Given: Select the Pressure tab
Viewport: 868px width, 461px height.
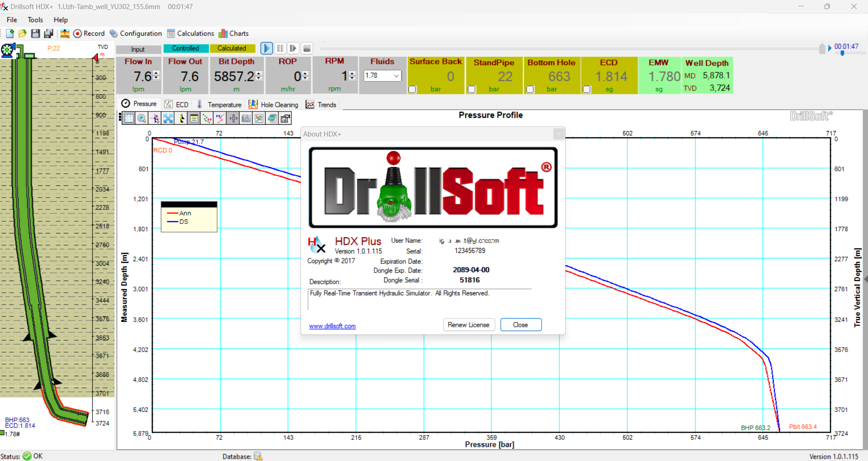Looking at the screenshot, I should click(139, 104).
